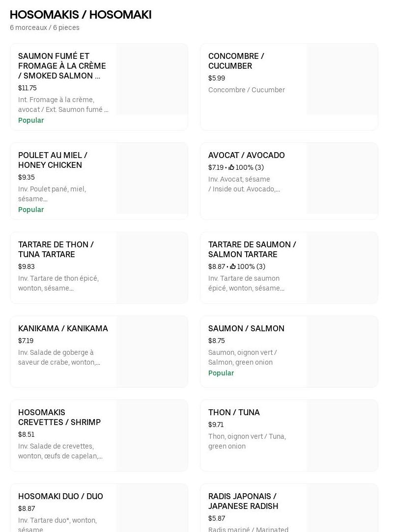The image size is (395, 532).
Task: Open the Kanikama / Kanikama item title
Action: (63, 328)
